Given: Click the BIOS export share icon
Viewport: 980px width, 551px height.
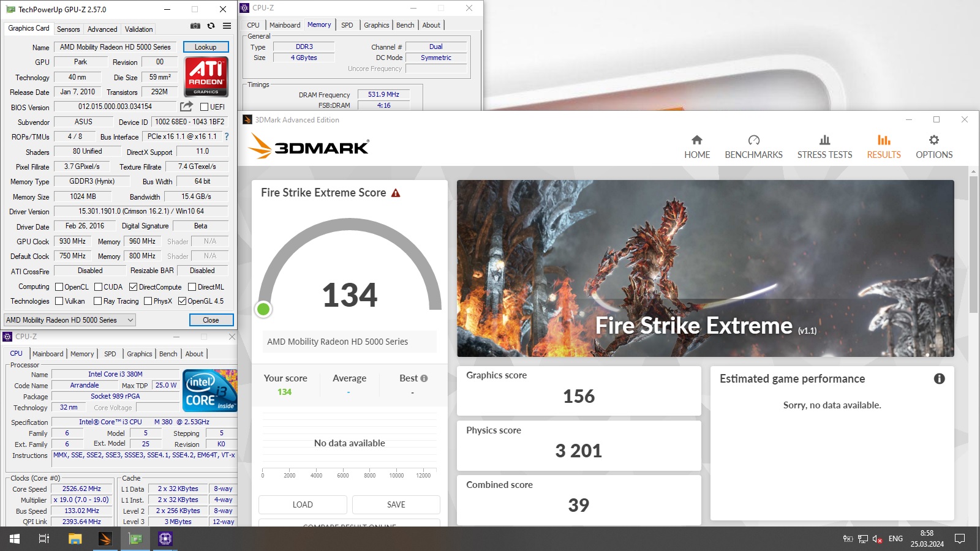Looking at the screenshot, I should pyautogui.click(x=186, y=107).
